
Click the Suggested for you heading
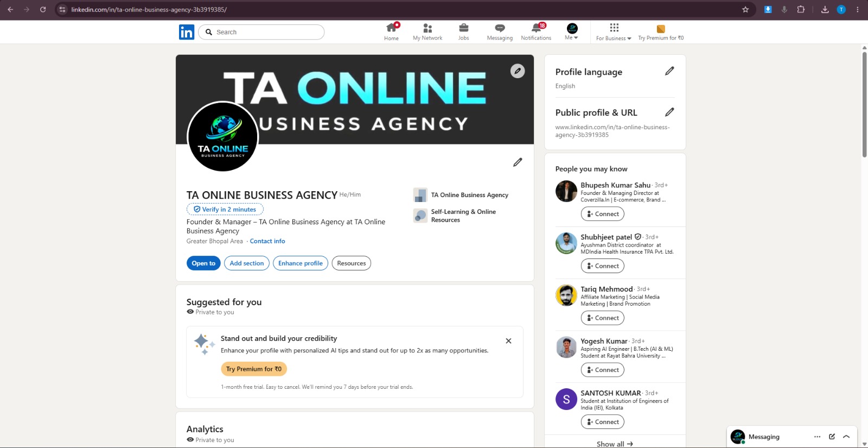point(224,302)
